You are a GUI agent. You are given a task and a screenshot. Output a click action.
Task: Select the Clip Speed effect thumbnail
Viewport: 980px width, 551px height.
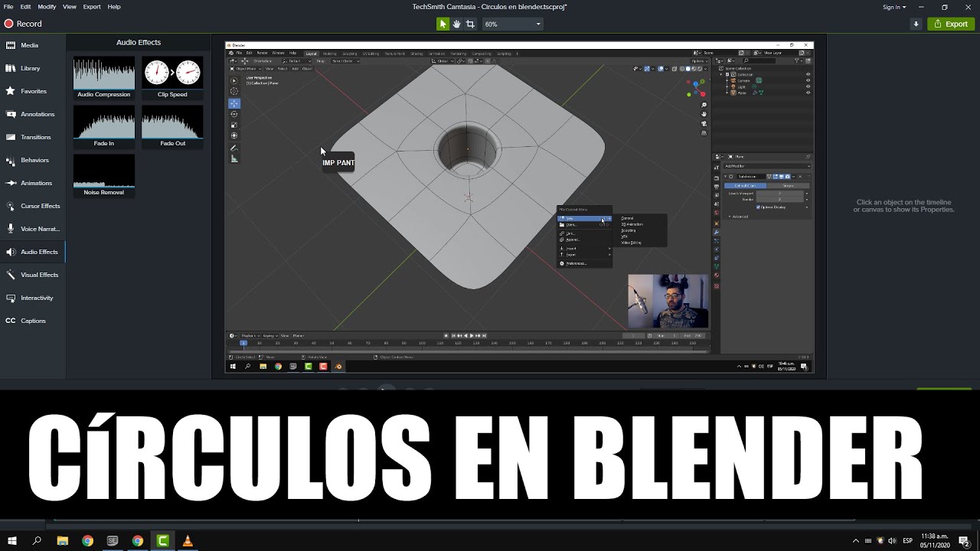172,77
